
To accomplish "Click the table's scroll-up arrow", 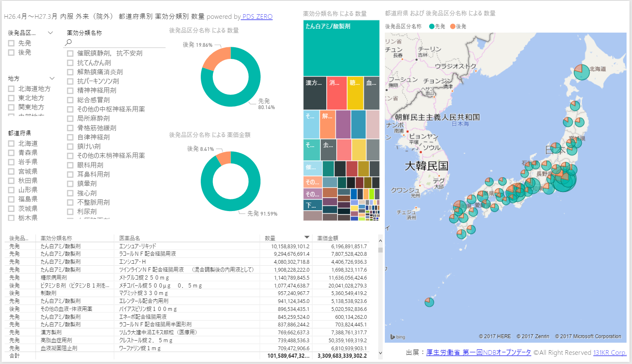I will point(380,241).
